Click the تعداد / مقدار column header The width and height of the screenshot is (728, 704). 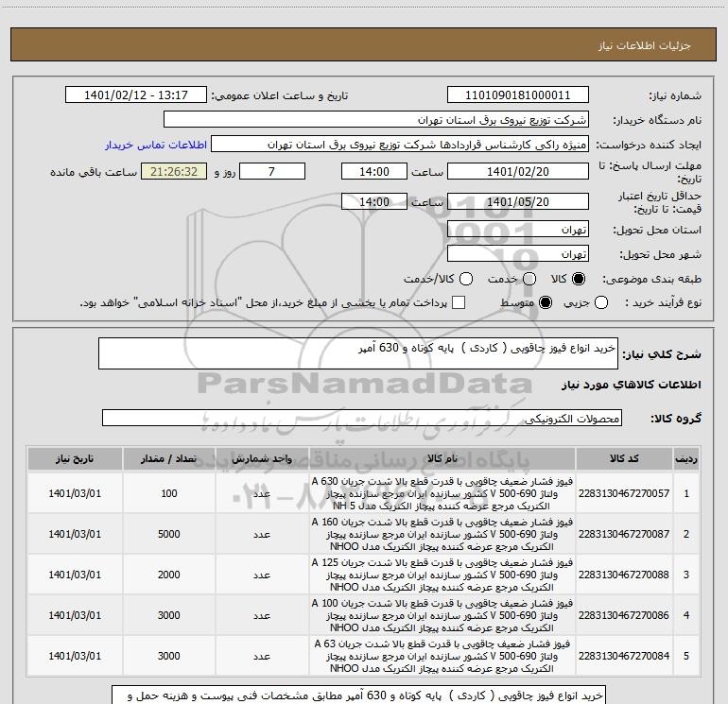tap(169, 459)
